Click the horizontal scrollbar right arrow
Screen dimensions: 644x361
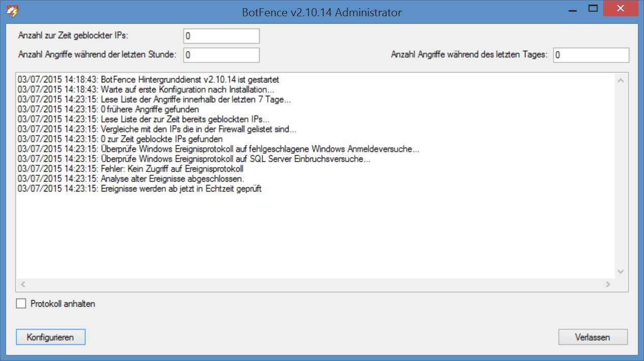(x=608, y=285)
